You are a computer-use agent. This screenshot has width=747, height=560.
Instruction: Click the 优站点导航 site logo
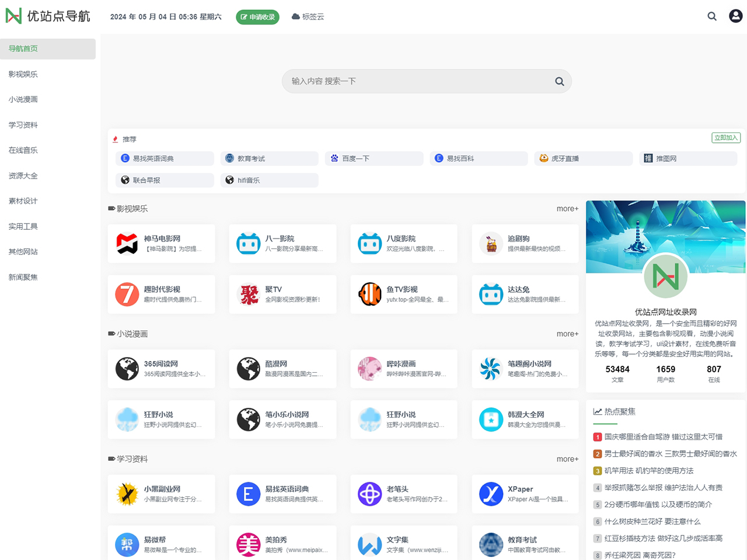pos(48,16)
